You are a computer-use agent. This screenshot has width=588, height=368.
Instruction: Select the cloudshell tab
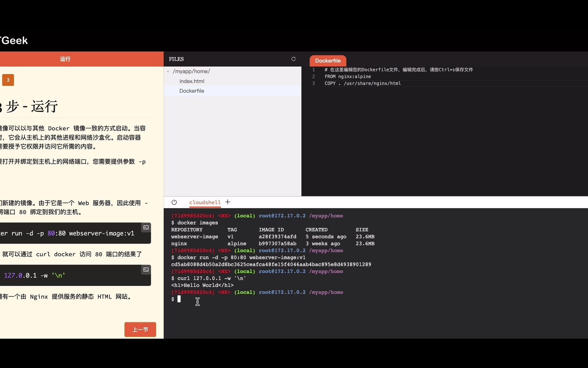204,202
